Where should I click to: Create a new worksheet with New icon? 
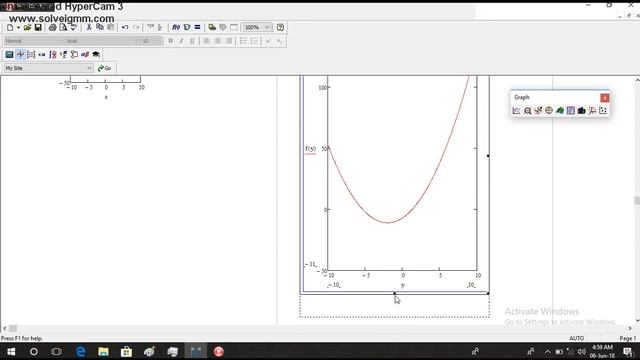click(10, 27)
